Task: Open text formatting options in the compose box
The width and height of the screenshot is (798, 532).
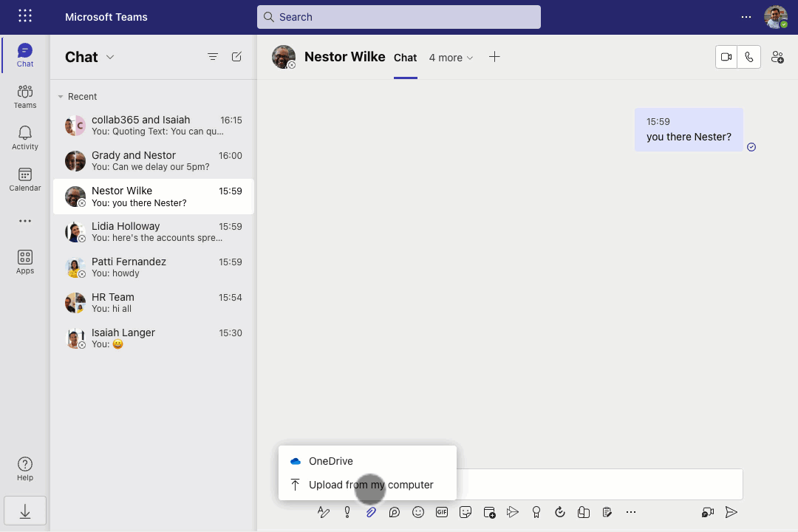Action: [x=323, y=512]
